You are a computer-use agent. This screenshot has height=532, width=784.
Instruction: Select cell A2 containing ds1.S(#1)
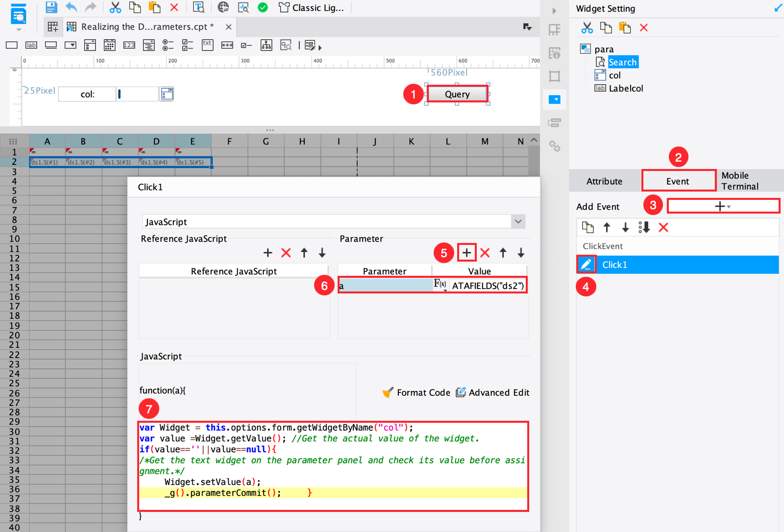tap(47, 162)
